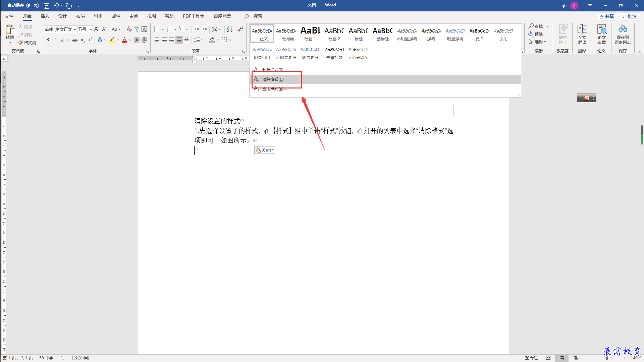Click the subscript x₂ icon
The width and height of the screenshot is (644, 362).
click(83, 40)
